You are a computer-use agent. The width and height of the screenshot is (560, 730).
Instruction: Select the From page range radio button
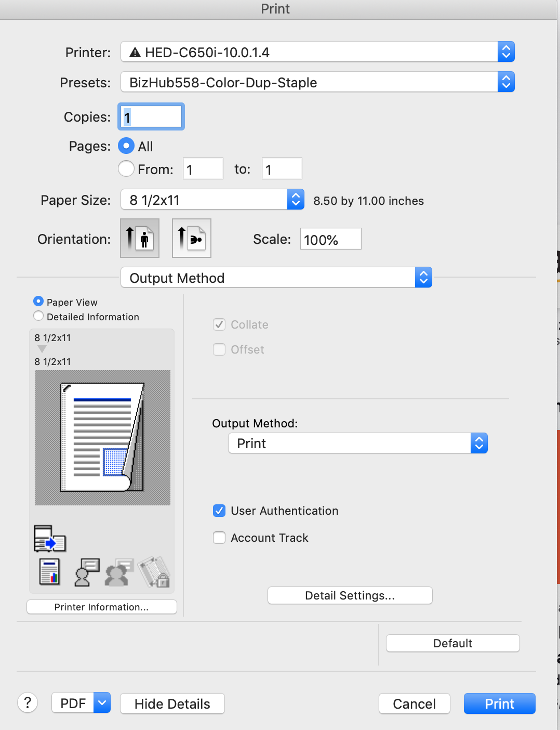[126, 168]
